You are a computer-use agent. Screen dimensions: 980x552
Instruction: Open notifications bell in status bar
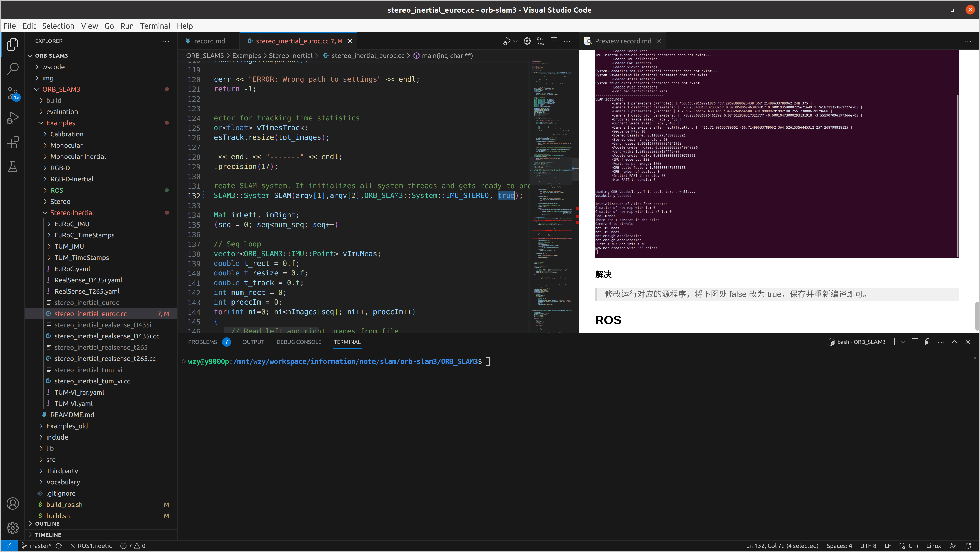969,546
